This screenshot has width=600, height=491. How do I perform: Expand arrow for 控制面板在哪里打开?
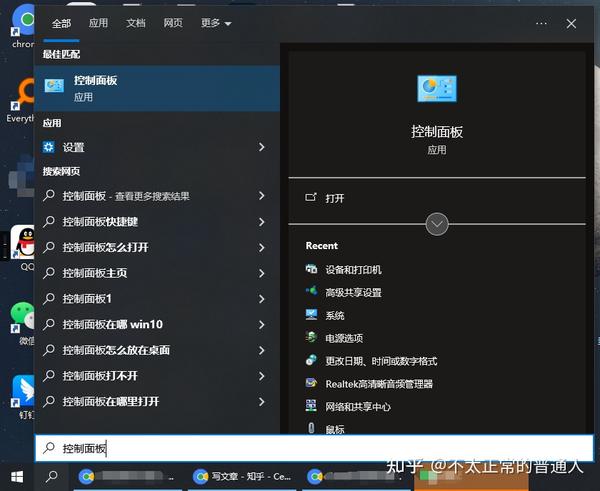(x=261, y=401)
